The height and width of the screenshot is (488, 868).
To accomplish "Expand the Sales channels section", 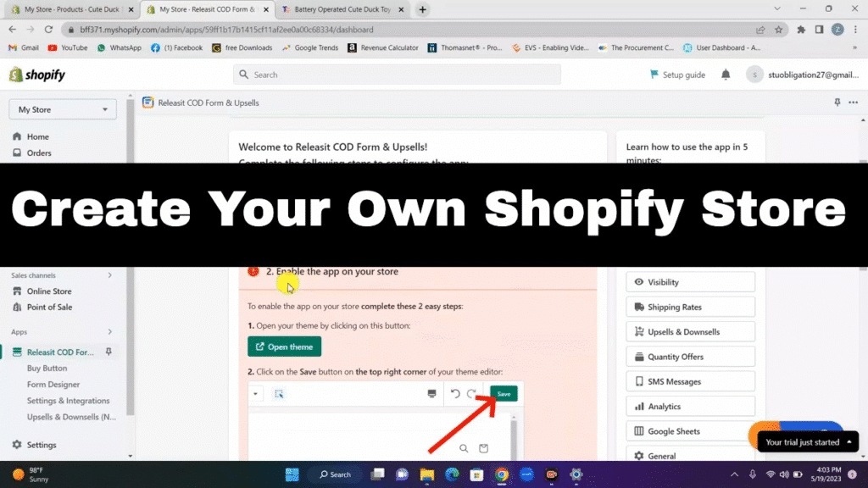I will coord(109,275).
